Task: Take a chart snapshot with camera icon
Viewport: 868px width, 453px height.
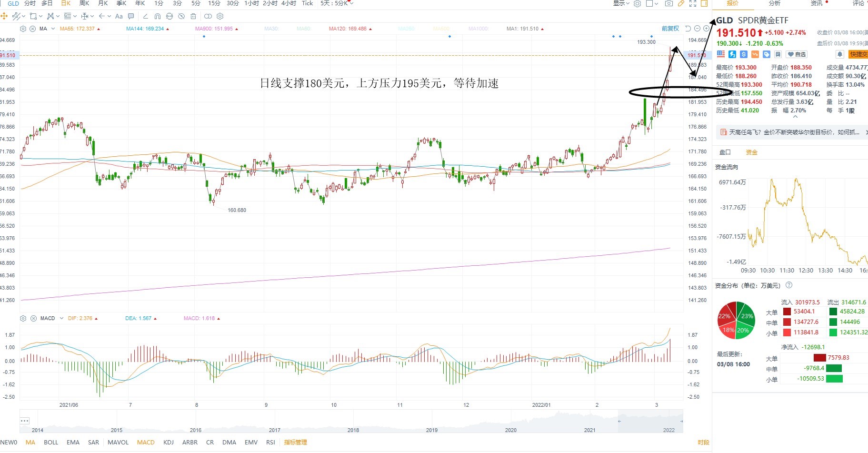Action: 669,3
